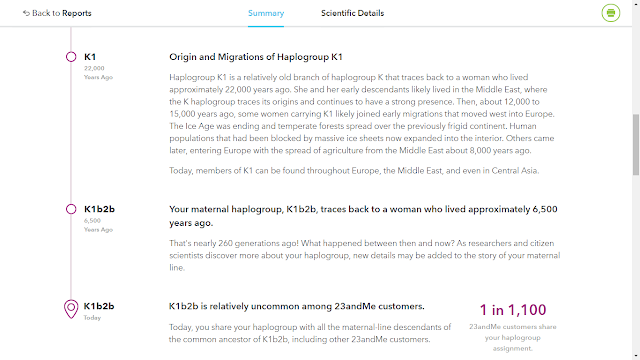640x360 pixels.
Task: Select the K1 timeline circle marker
Action: (x=71, y=57)
